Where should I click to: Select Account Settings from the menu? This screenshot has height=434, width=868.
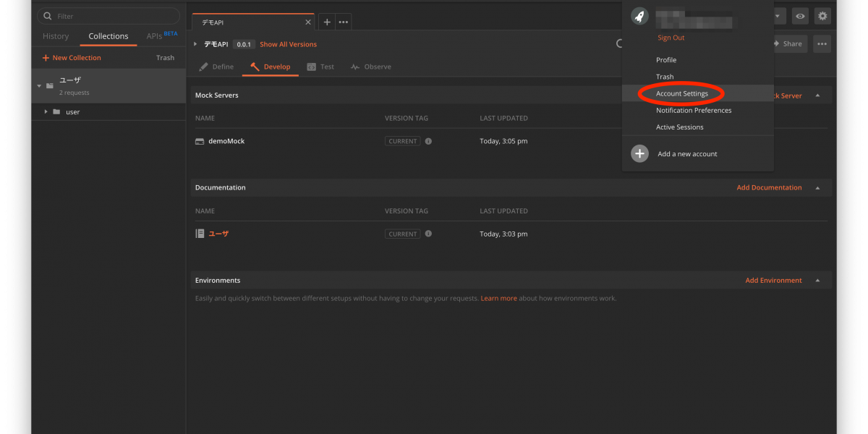[681, 94]
